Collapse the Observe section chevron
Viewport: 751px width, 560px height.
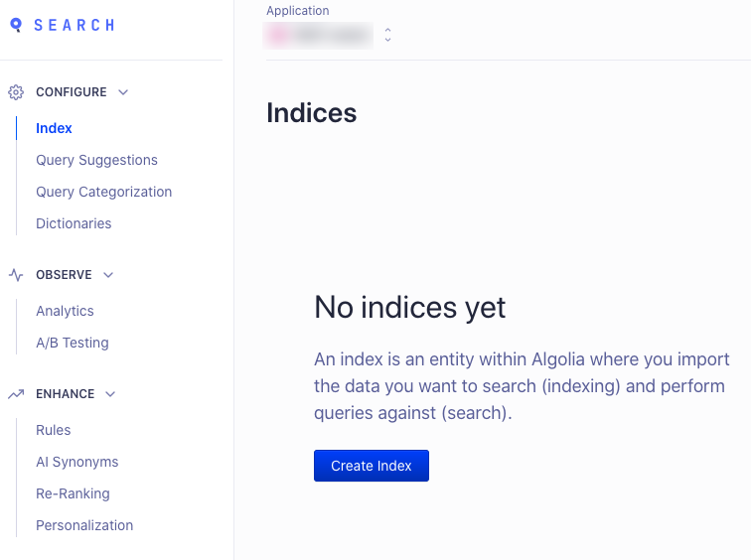[108, 275]
